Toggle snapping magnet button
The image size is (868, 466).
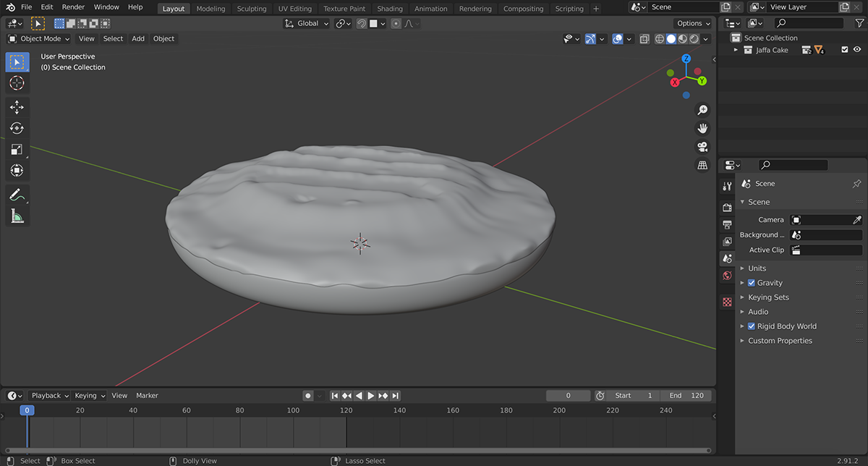pyautogui.click(x=362, y=23)
